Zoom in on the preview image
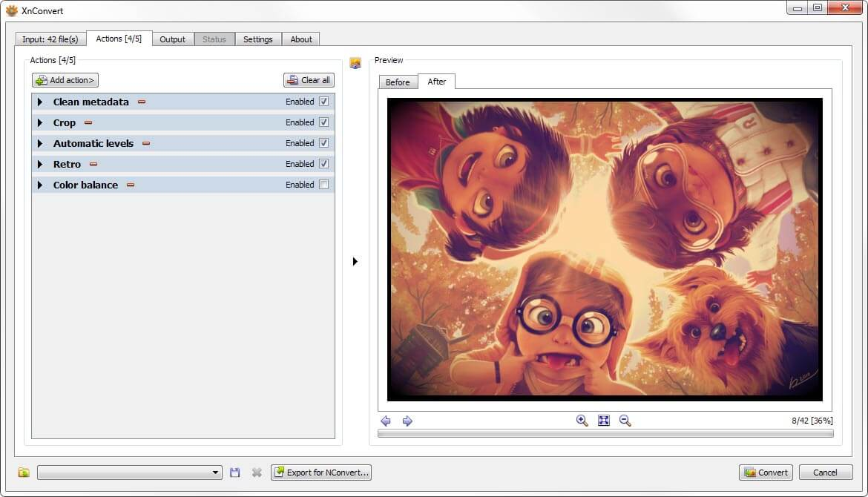Viewport: 868px width, 497px height. pyautogui.click(x=581, y=421)
